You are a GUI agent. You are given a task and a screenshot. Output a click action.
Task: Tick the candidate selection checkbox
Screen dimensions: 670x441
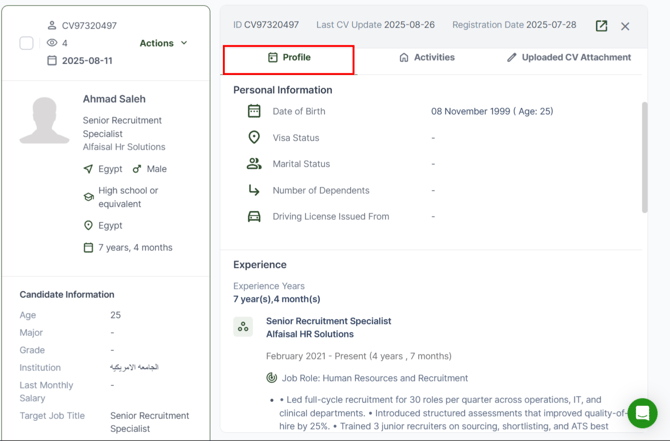(x=27, y=43)
